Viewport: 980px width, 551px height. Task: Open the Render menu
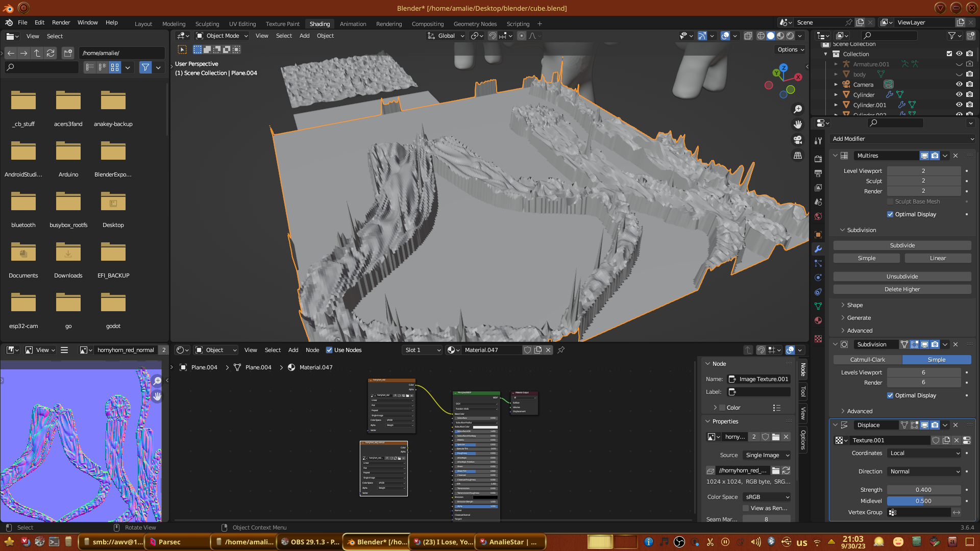click(x=61, y=22)
